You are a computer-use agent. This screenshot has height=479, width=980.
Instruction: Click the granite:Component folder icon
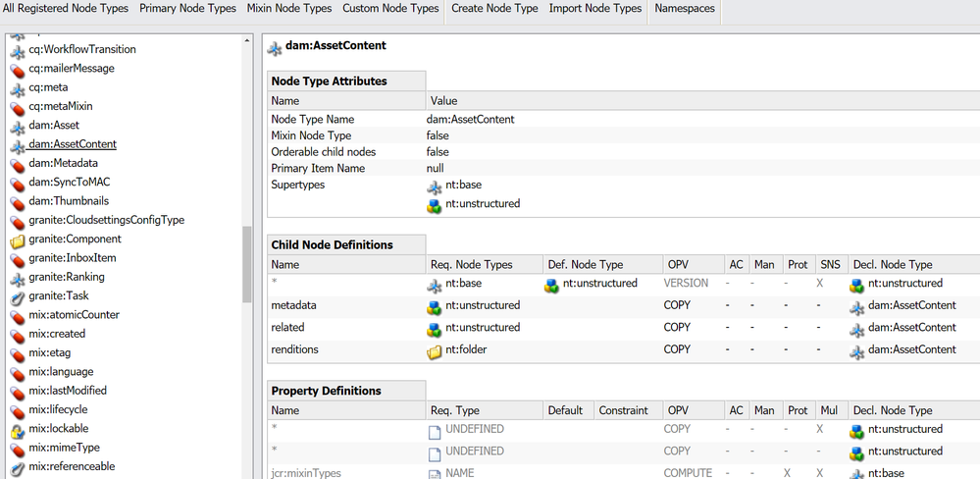point(17,239)
